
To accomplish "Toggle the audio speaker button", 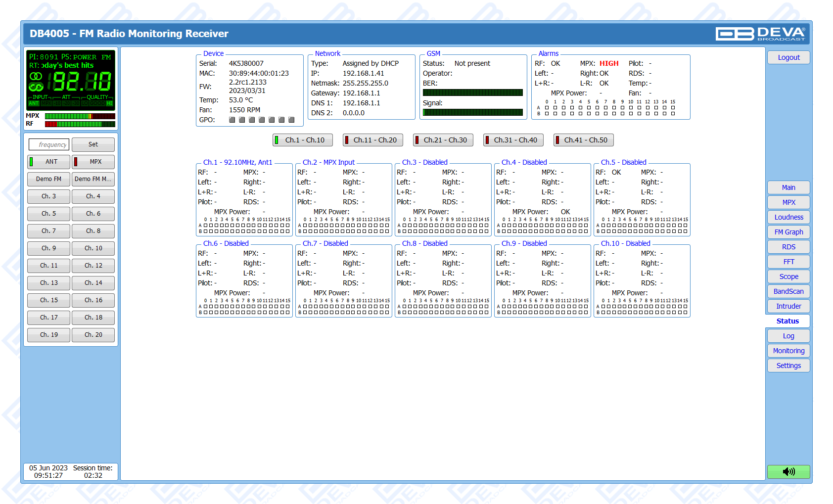I will click(x=788, y=471).
